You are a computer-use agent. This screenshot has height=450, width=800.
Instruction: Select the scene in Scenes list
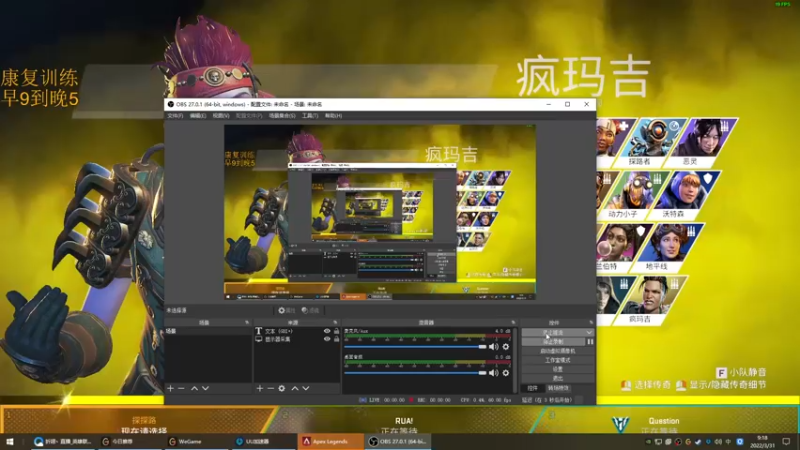pyautogui.click(x=208, y=331)
